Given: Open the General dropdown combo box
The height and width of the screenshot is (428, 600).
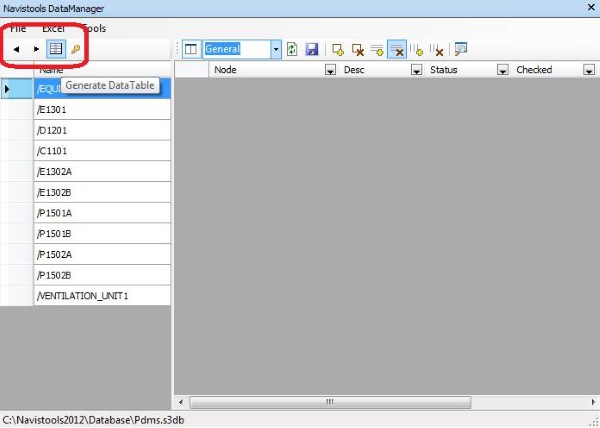Looking at the screenshot, I should click(276, 49).
